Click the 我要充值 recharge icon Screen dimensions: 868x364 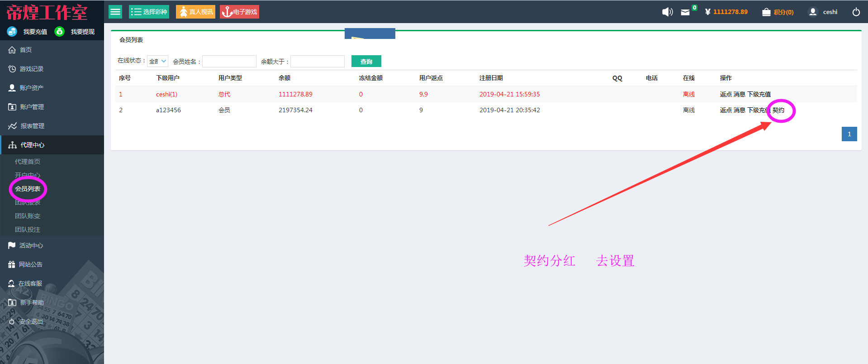click(x=12, y=31)
